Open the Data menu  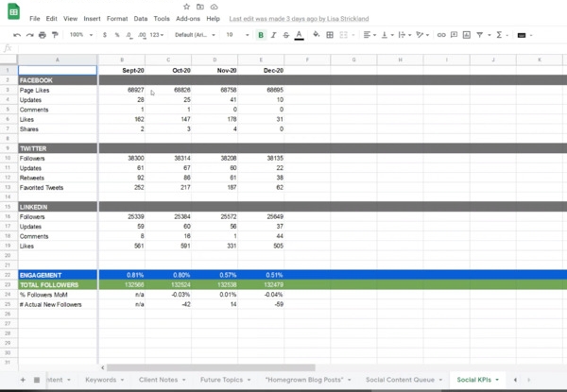(140, 19)
